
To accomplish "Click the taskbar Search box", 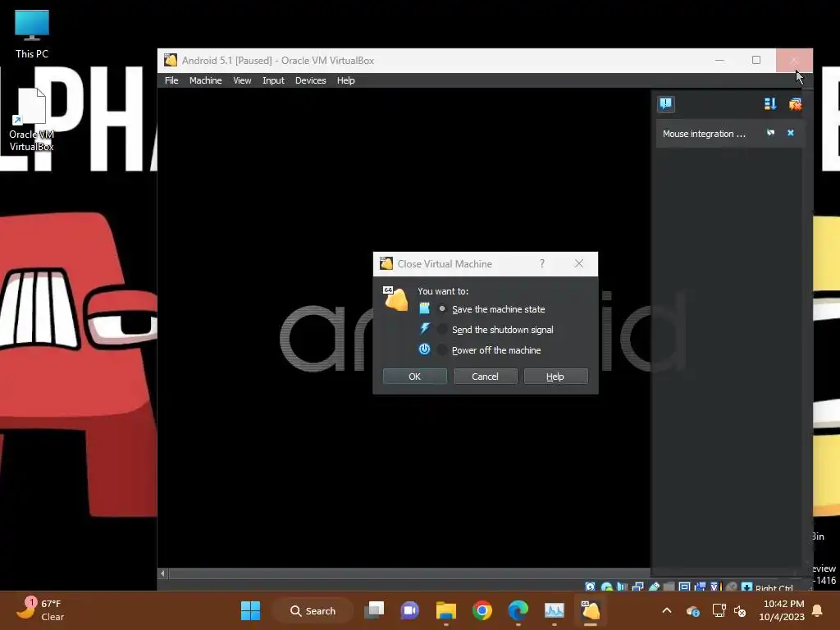I will tap(313, 610).
